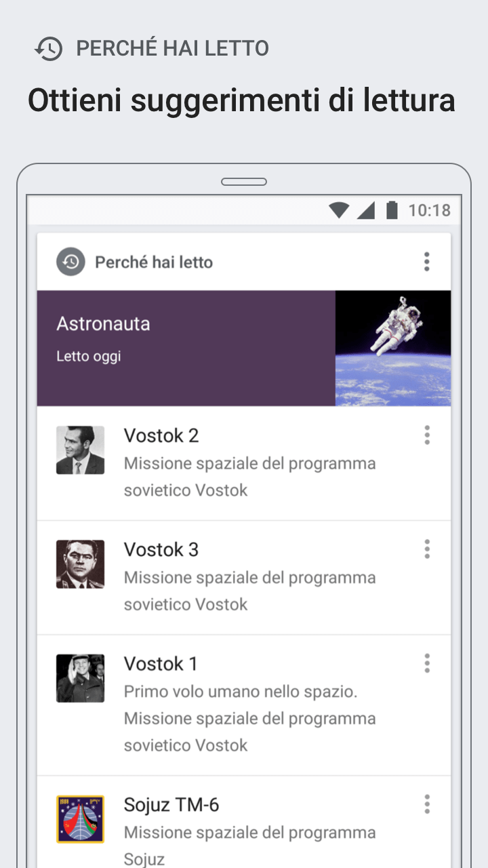Open overflow menu for Vostok 2
The width and height of the screenshot is (488, 868).
(426, 435)
